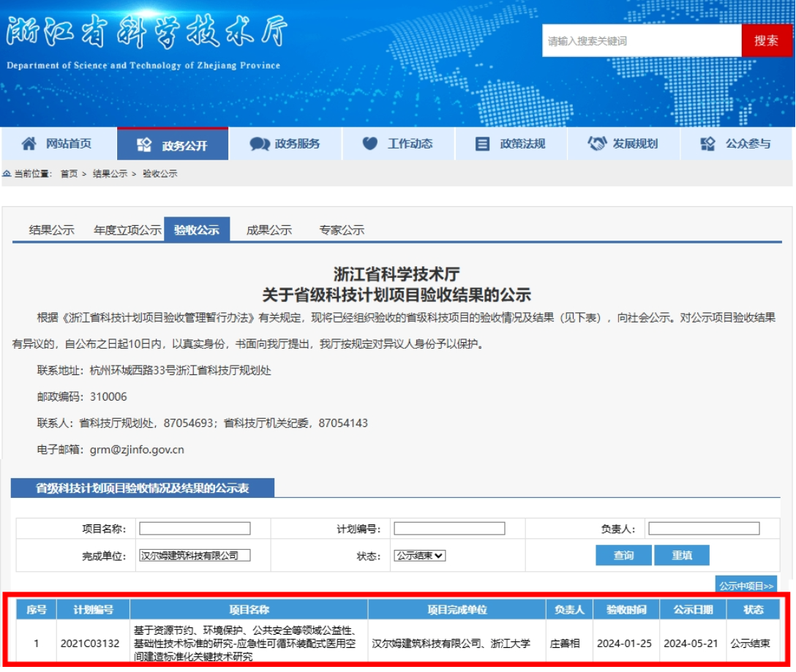Switch to the 年度立项公示 tab
Screen dimensions: 796x672
127,230
